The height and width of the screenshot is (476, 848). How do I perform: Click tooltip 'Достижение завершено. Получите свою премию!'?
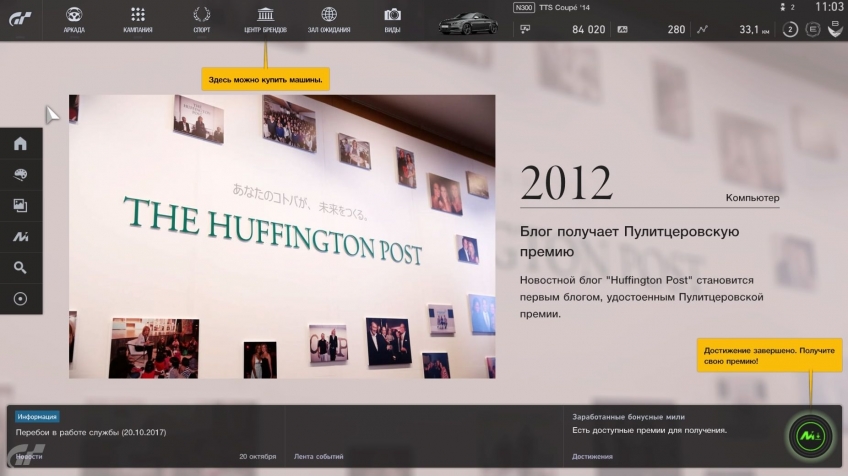pyautogui.click(x=770, y=355)
